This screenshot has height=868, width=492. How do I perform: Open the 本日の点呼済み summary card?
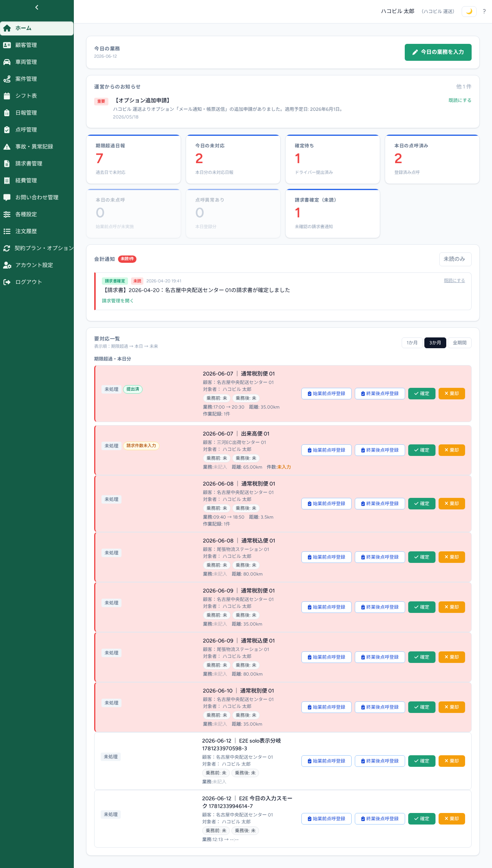point(432,159)
